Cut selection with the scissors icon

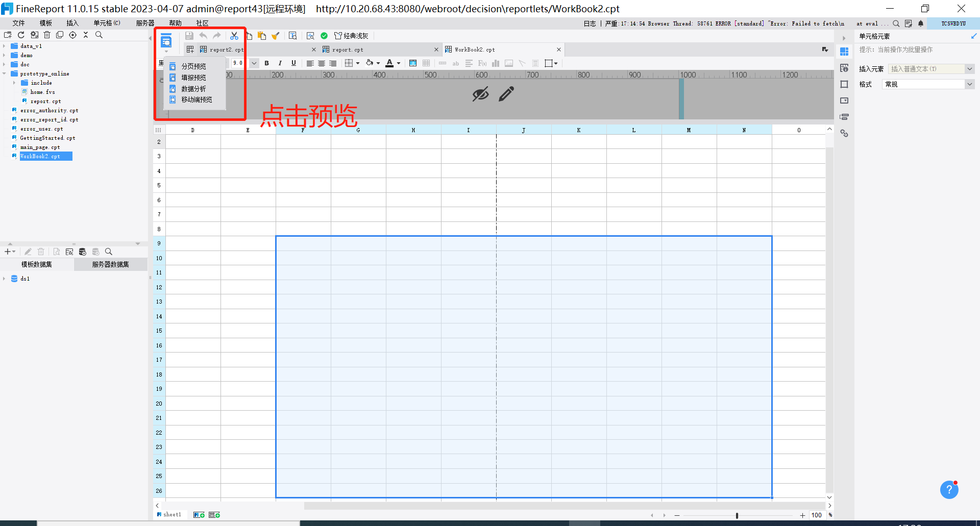[234, 36]
